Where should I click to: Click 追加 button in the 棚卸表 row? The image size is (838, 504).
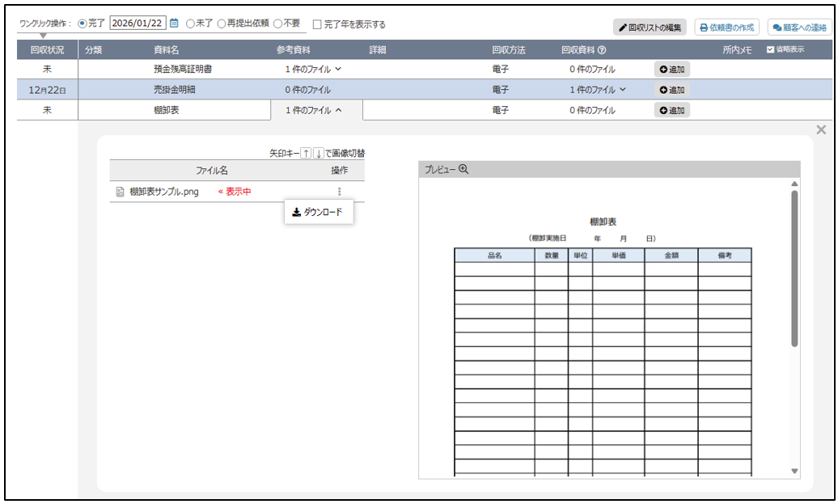[x=671, y=110]
